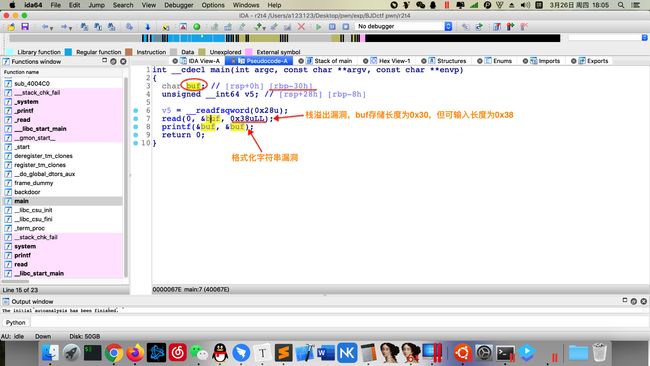The image size is (650, 366).
Task: Start process with green play icon
Action: click(x=318, y=27)
